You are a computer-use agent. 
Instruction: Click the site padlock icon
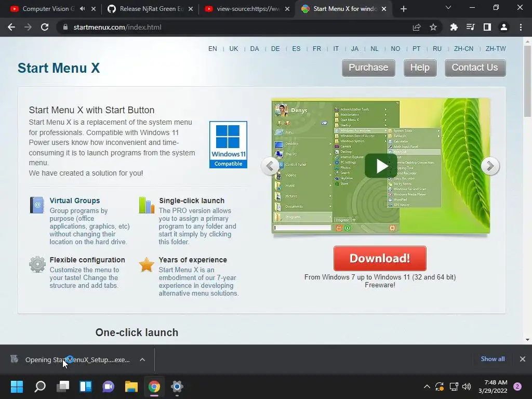click(65, 27)
